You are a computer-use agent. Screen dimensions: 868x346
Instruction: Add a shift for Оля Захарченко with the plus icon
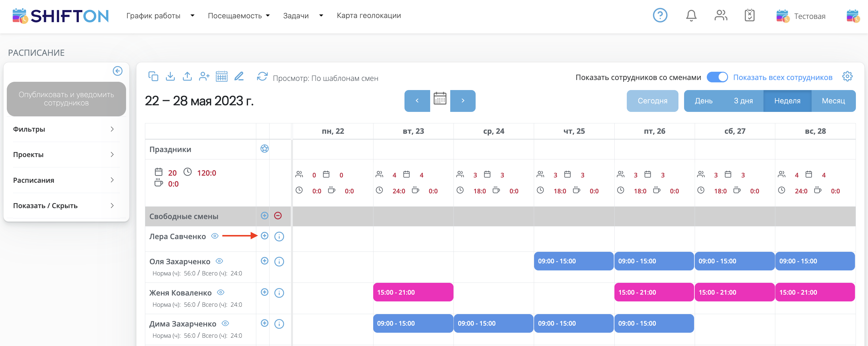point(265,261)
